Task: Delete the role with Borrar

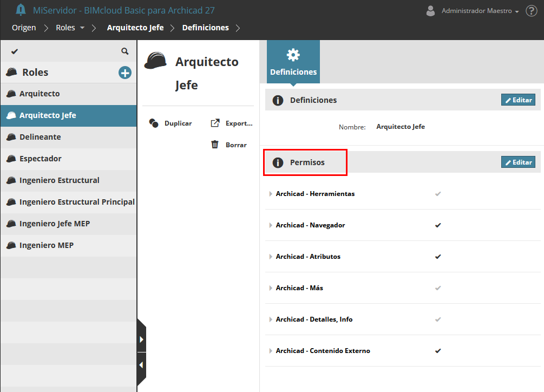Action: point(229,145)
